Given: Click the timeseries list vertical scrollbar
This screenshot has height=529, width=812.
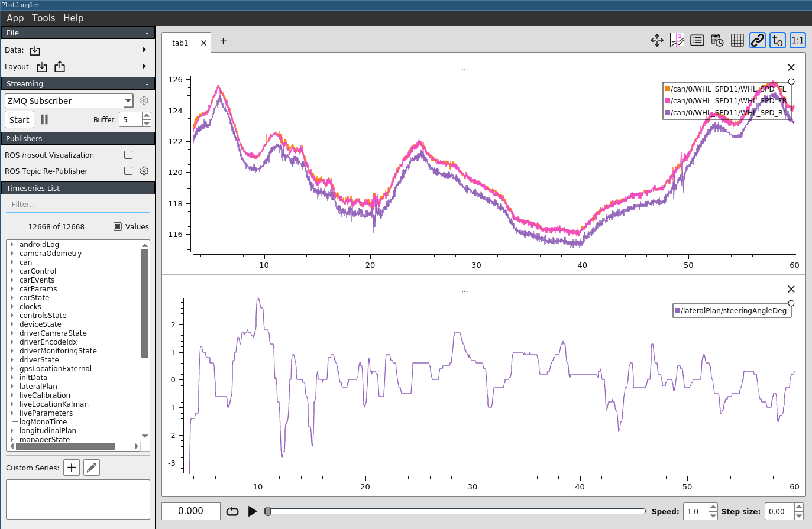Looking at the screenshot, I should (x=145, y=303).
